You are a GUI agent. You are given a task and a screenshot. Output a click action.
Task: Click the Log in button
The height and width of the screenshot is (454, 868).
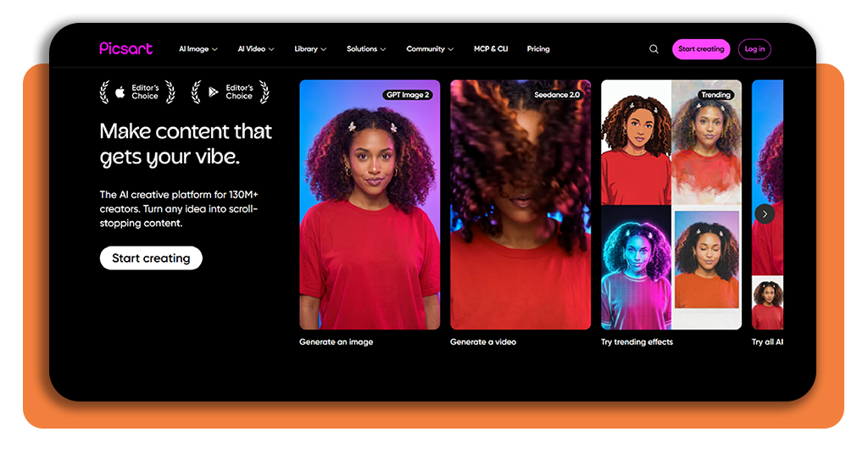coord(754,49)
